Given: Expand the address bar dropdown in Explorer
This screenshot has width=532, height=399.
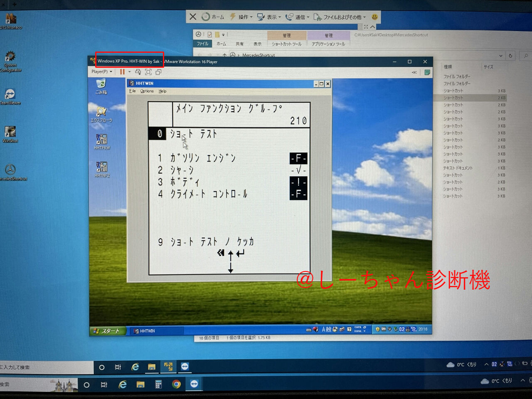Looking at the screenshot, I should [x=500, y=55].
